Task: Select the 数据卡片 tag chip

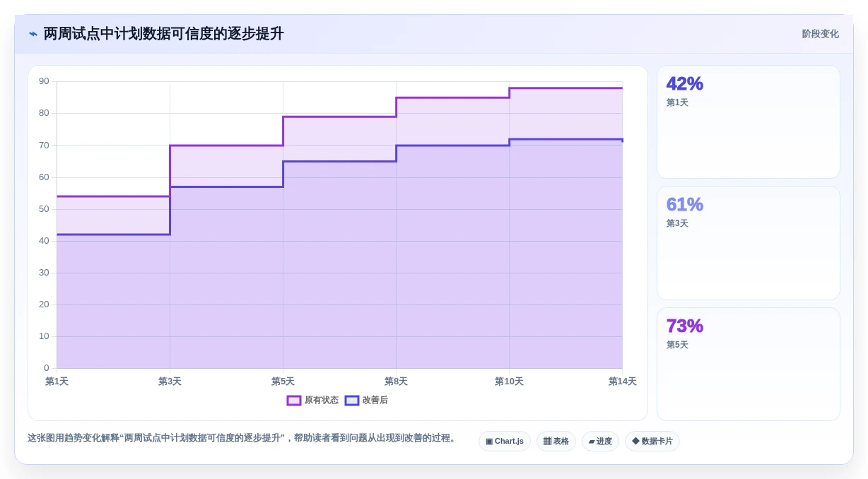Action: tap(652, 442)
